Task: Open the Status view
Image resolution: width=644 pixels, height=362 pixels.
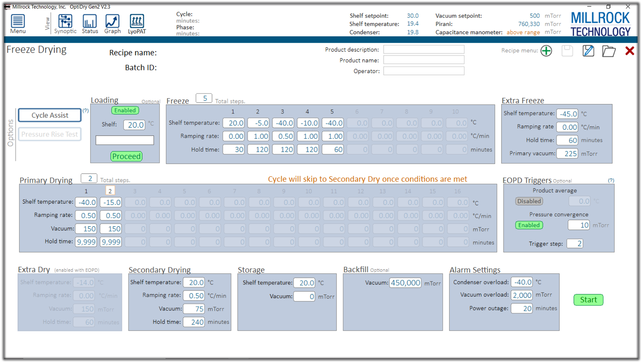Action: tap(90, 24)
